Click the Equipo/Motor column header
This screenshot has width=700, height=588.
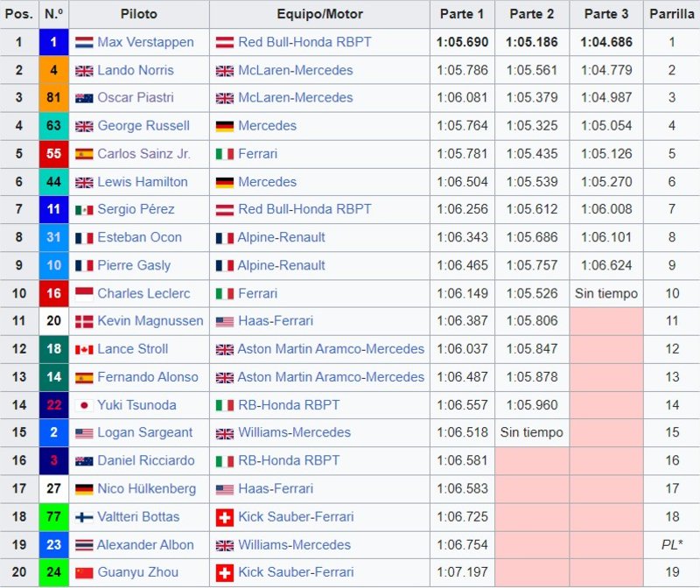319,14
